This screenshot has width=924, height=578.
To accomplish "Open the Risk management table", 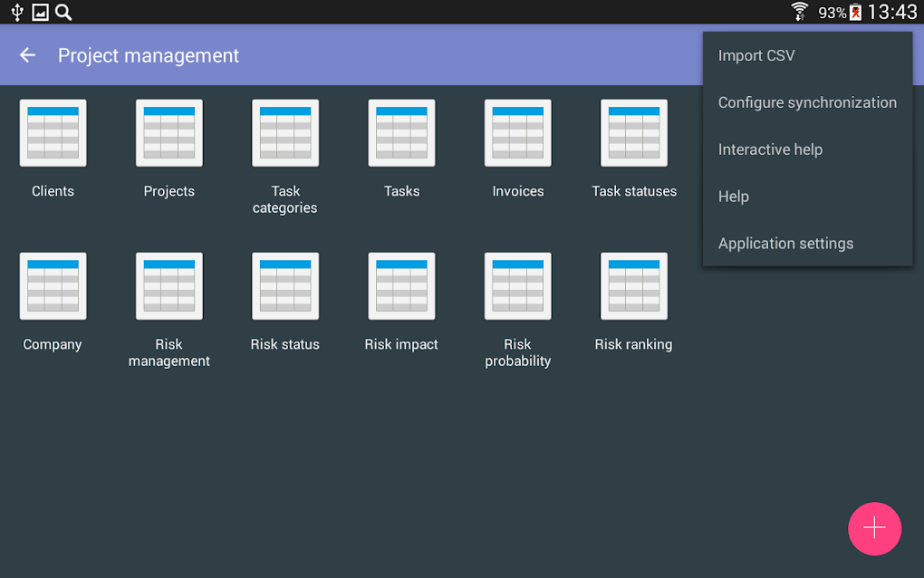I will pyautogui.click(x=169, y=286).
